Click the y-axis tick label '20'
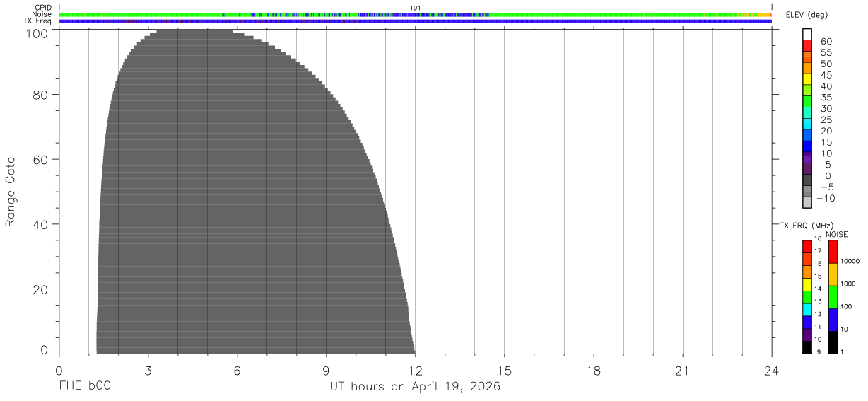 pos(40,289)
